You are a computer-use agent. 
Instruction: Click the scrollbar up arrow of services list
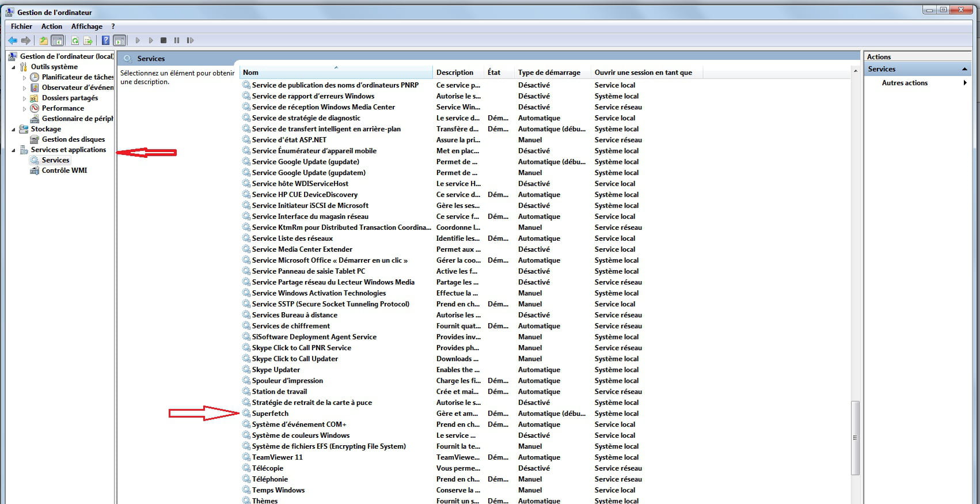(x=855, y=70)
